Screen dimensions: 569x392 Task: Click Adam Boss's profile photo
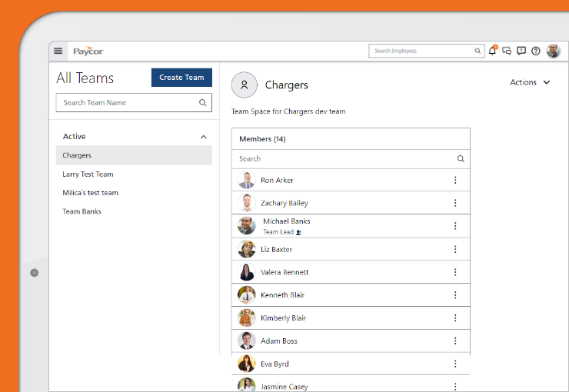tap(246, 341)
